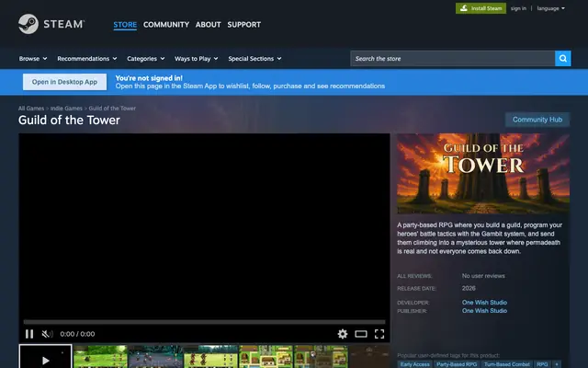This screenshot has width=588, height=368.
Task: Click the Guild of the Tower header image
Action: point(483,174)
